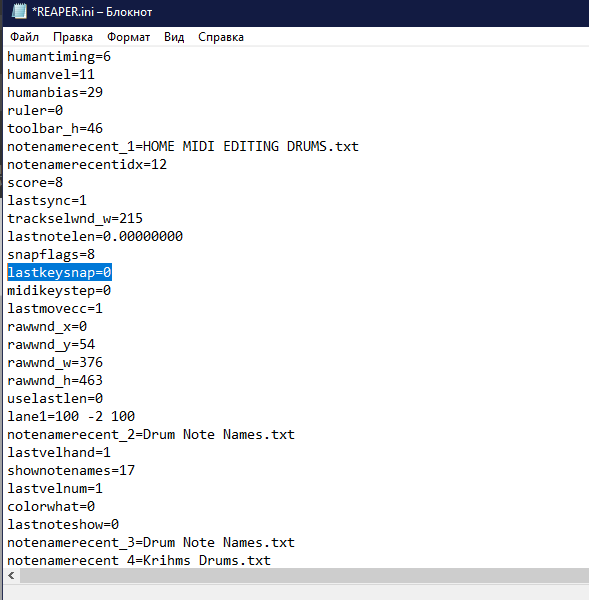Click notenamerecent_1=HOME MIDI EDITING DRUMS.txt line
The image size is (589, 600).
pyautogui.click(x=183, y=147)
